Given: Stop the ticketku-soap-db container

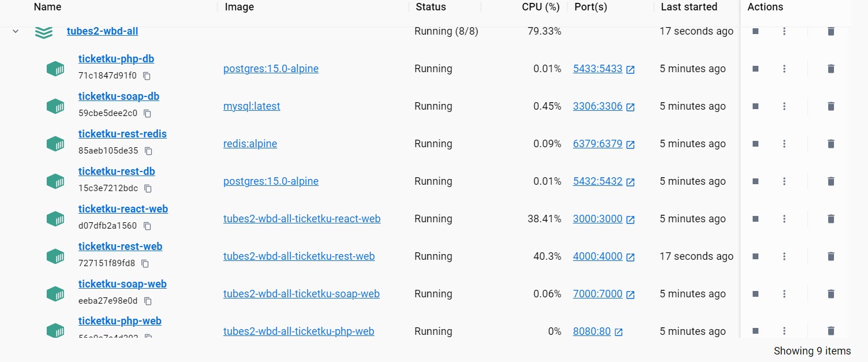Looking at the screenshot, I should pyautogui.click(x=756, y=106).
